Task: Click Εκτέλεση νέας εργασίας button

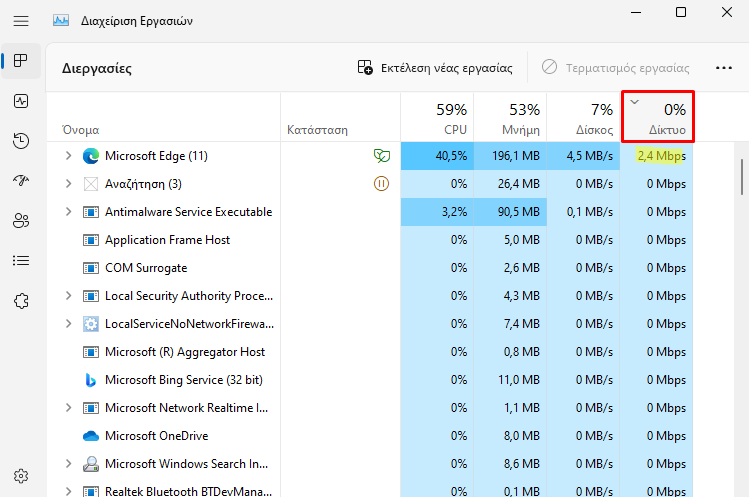Action: [435, 68]
